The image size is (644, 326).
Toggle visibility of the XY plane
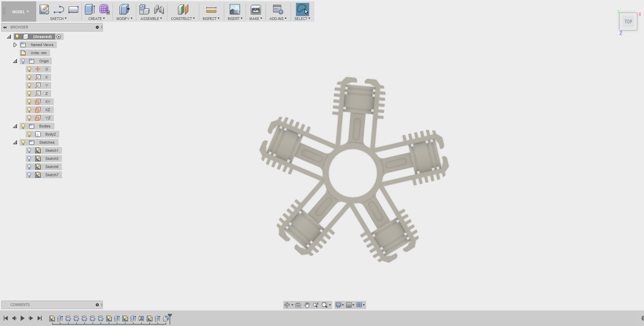click(29, 101)
